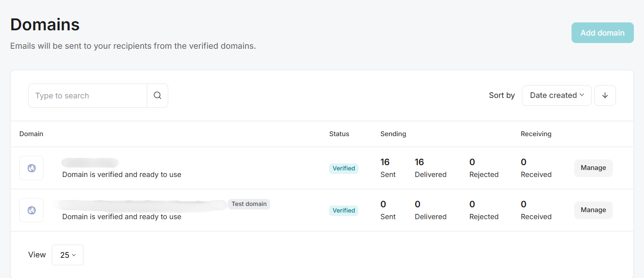Image resolution: width=644 pixels, height=278 pixels.
Task: Click the Status column header
Action: [339, 134]
